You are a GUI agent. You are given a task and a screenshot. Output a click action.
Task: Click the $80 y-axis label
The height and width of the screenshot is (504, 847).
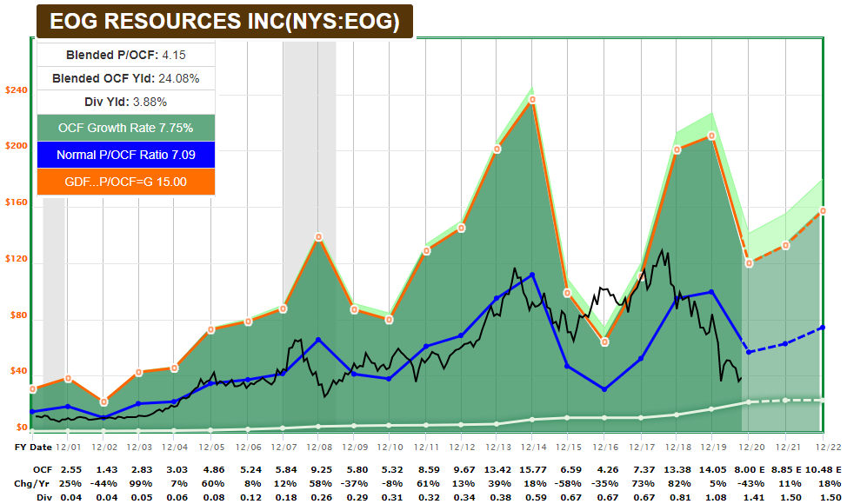(18, 315)
